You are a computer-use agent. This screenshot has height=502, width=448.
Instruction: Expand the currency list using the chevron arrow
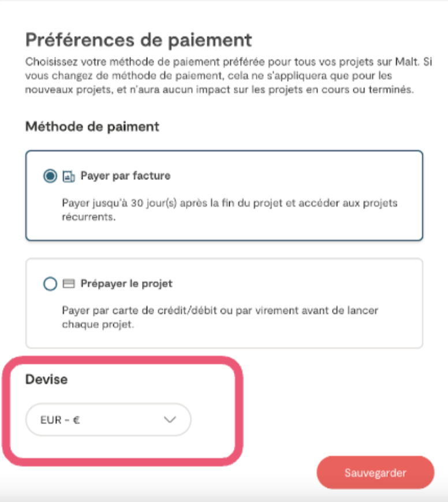(x=170, y=420)
